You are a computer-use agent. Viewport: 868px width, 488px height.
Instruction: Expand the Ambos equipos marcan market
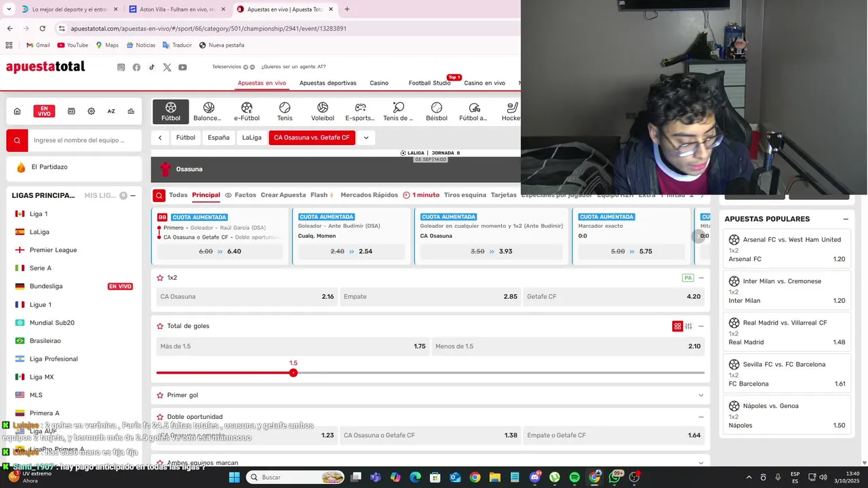(x=701, y=463)
